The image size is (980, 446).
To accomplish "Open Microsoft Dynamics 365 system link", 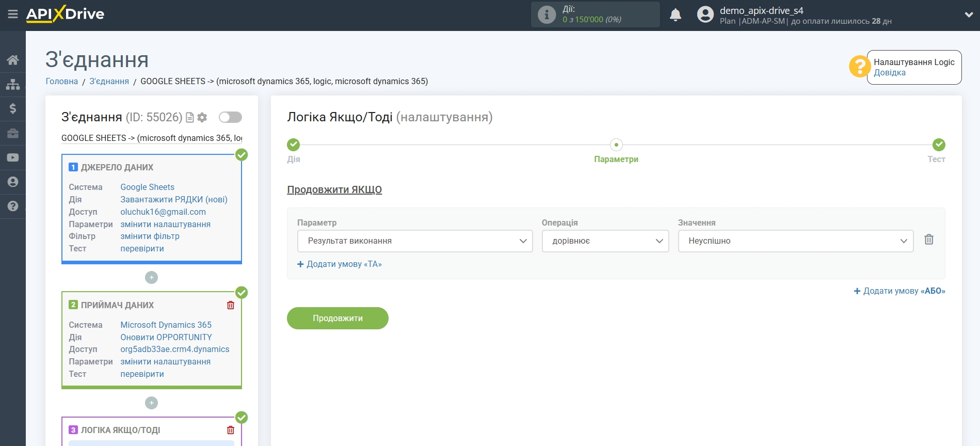I will pos(166,325).
